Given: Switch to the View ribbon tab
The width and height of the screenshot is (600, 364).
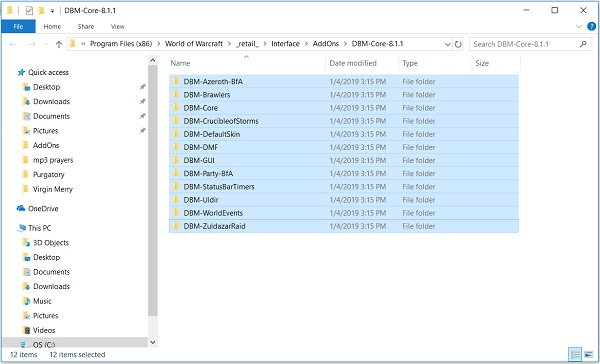Looking at the screenshot, I should click(x=117, y=26).
